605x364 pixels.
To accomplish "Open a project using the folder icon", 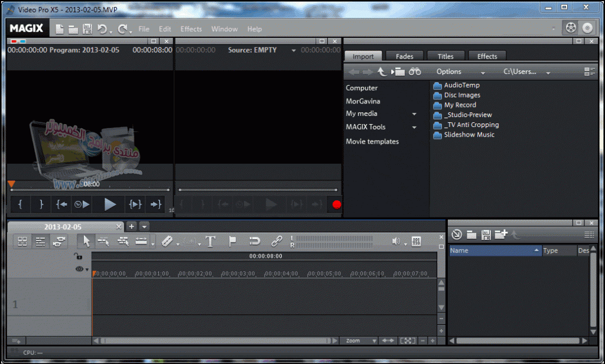I will pos(73,30).
